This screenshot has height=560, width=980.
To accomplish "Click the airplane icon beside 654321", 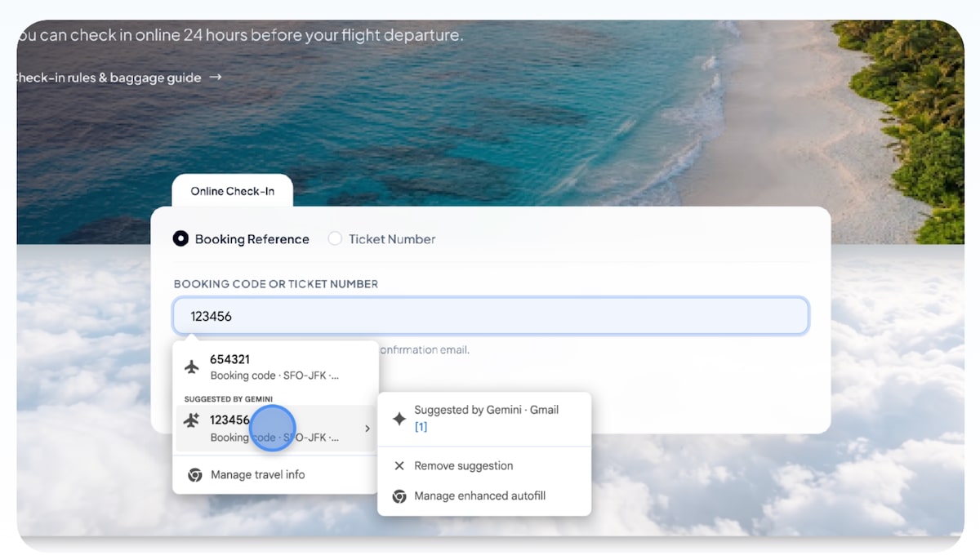I will click(x=192, y=367).
